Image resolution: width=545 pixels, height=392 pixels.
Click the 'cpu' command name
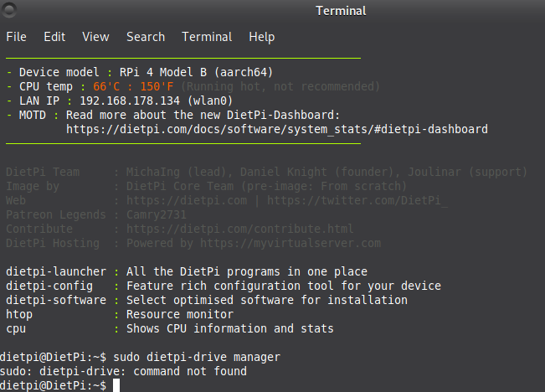(16, 329)
